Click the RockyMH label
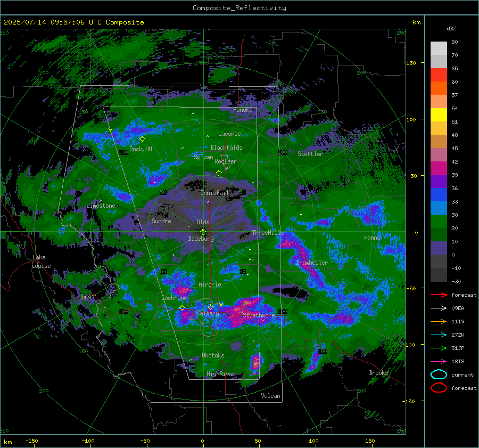 tap(141, 149)
